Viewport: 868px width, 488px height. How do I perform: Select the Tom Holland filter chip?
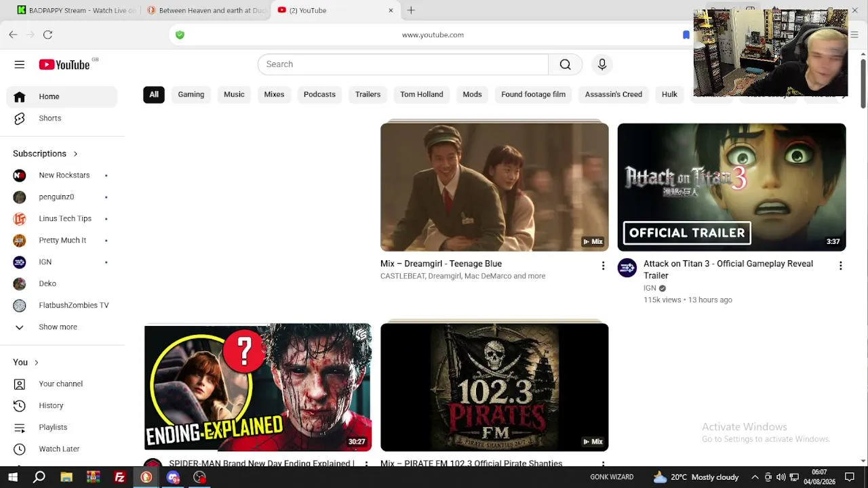pyautogui.click(x=422, y=94)
